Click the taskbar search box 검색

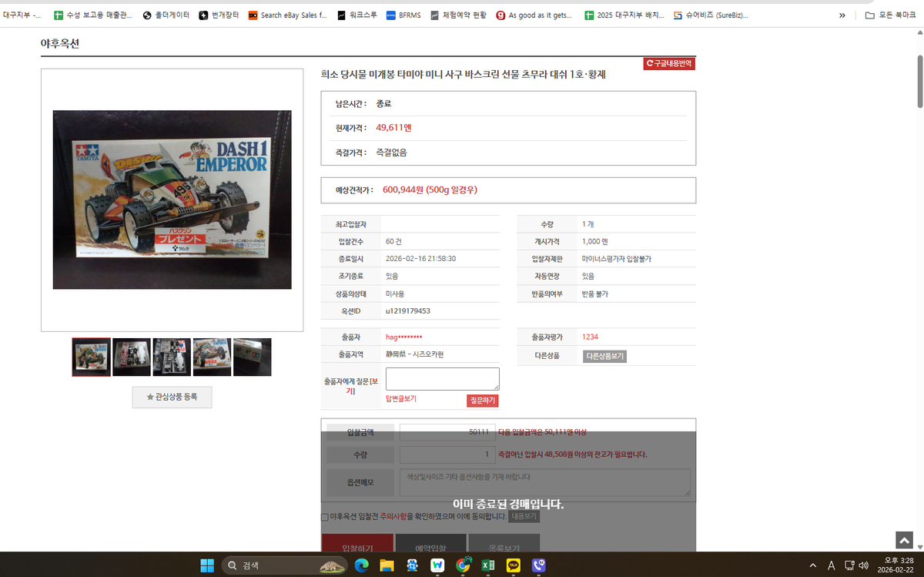[286, 565]
